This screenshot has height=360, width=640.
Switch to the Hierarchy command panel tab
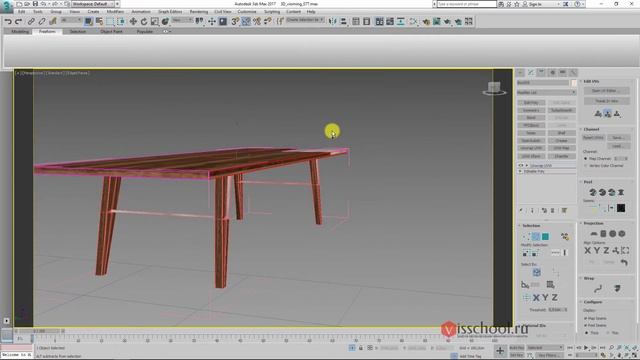point(541,73)
